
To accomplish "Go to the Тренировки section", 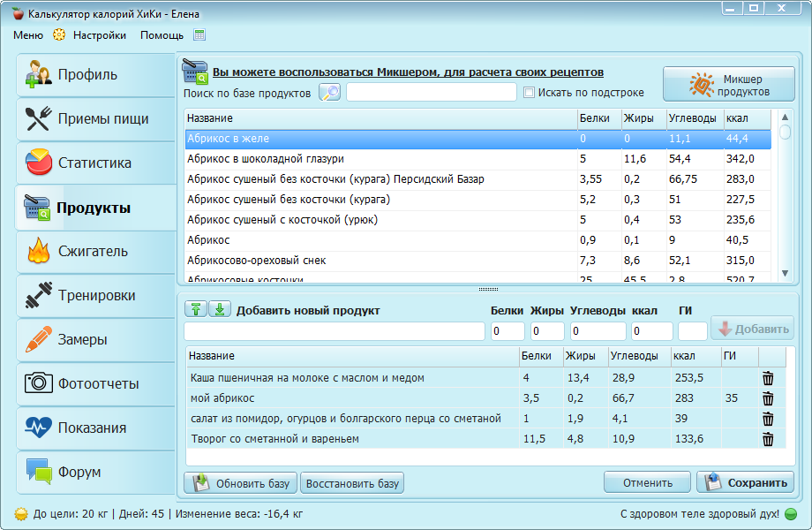I will pos(95,296).
